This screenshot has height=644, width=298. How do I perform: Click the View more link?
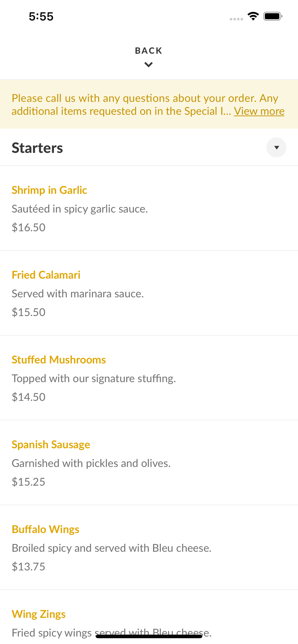coord(259,111)
